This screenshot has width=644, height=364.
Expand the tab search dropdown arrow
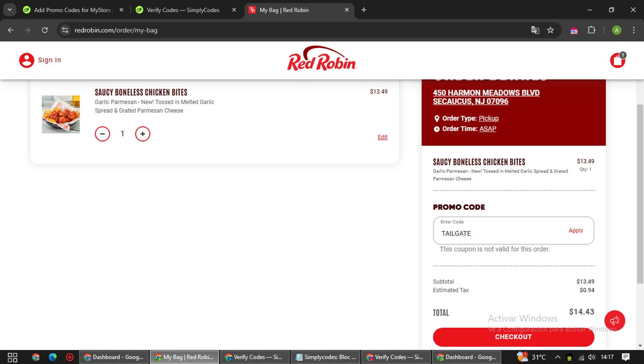tap(9, 9)
